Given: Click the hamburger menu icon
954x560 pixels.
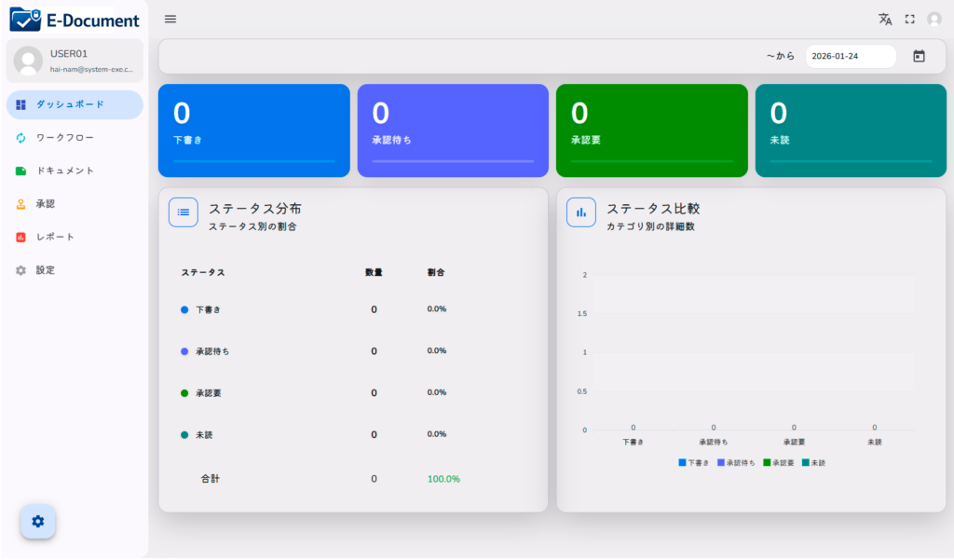Looking at the screenshot, I should point(170,20).
